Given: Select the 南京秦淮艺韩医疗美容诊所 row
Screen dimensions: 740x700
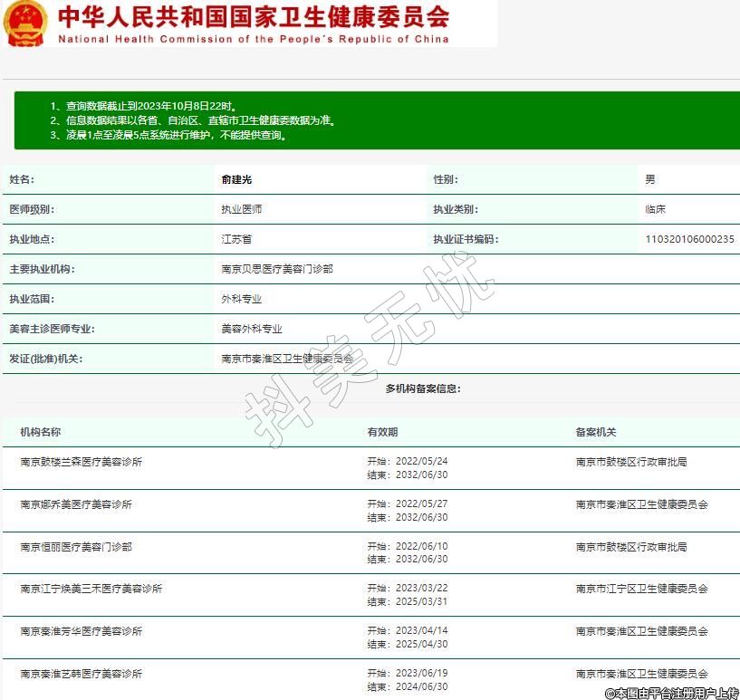Looking at the screenshot, I should pyautogui.click(x=82, y=674).
